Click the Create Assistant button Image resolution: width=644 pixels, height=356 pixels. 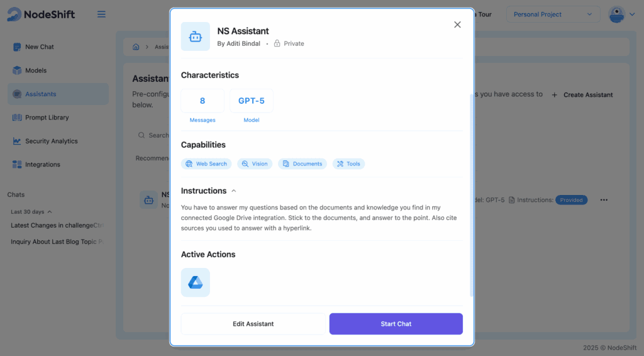(582, 95)
